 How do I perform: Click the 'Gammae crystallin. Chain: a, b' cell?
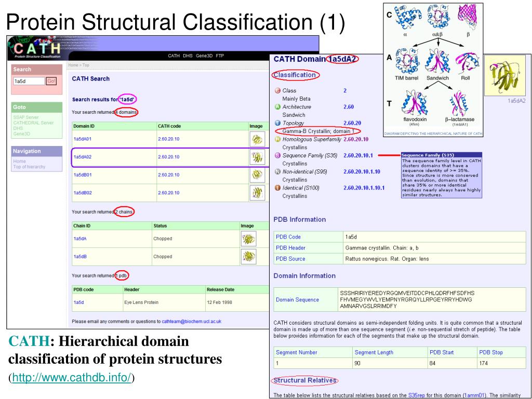[x=434, y=248]
